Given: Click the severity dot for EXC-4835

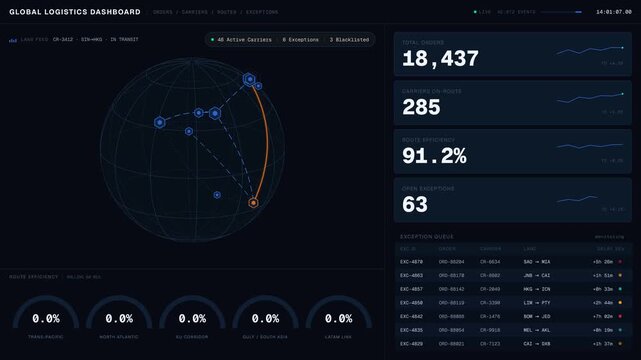Looking at the screenshot, I should (x=620, y=330).
